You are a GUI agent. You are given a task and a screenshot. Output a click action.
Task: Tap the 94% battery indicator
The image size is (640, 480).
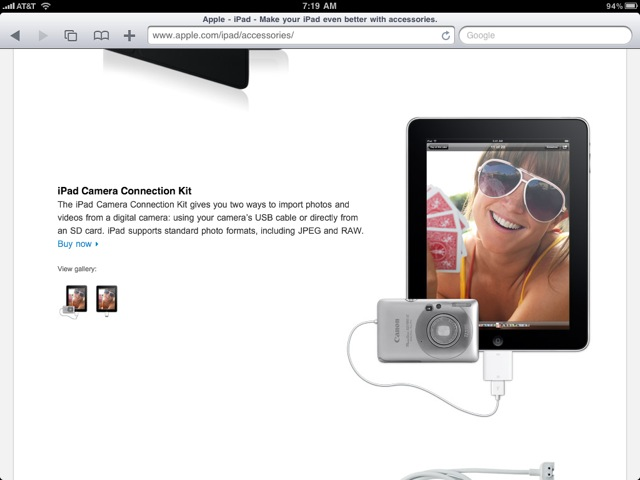(x=622, y=6)
